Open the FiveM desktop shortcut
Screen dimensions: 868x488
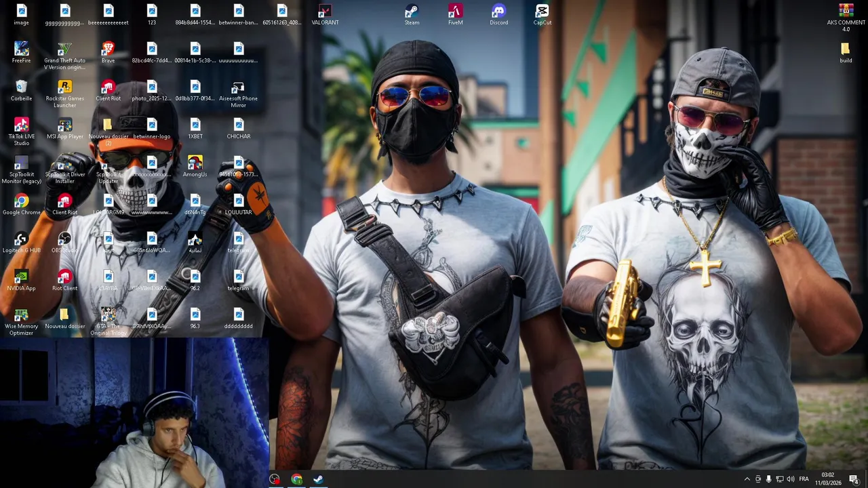[455, 15]
